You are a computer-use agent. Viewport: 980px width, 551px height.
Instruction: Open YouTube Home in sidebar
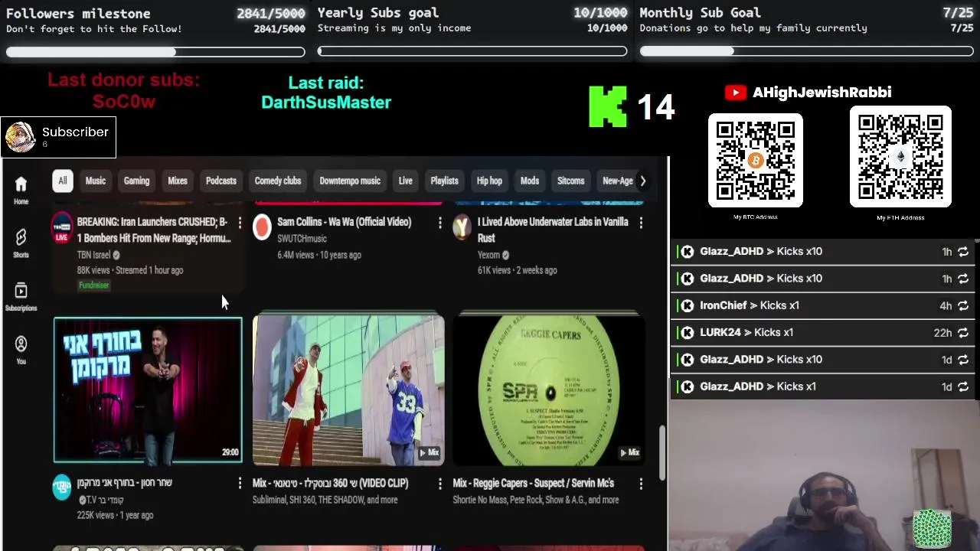[x=21, y=190]
